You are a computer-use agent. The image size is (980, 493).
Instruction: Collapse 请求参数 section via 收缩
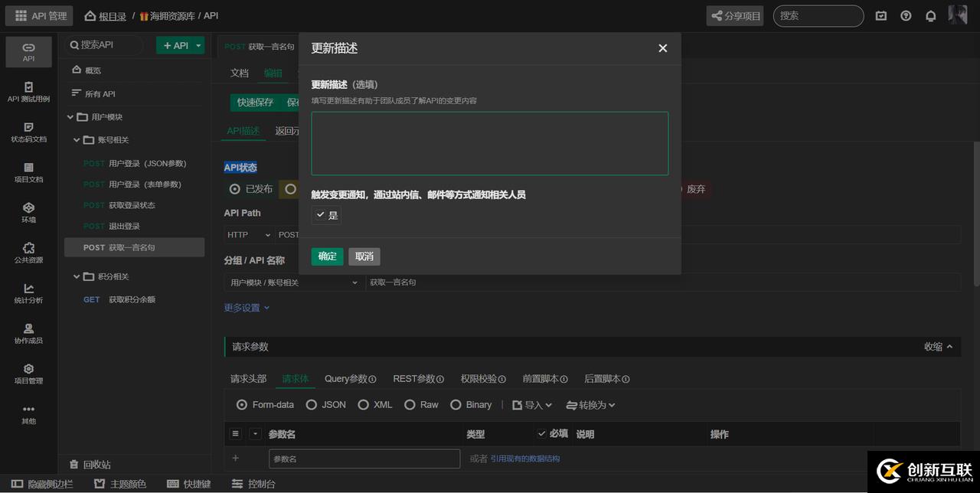[x=939, y=347]
